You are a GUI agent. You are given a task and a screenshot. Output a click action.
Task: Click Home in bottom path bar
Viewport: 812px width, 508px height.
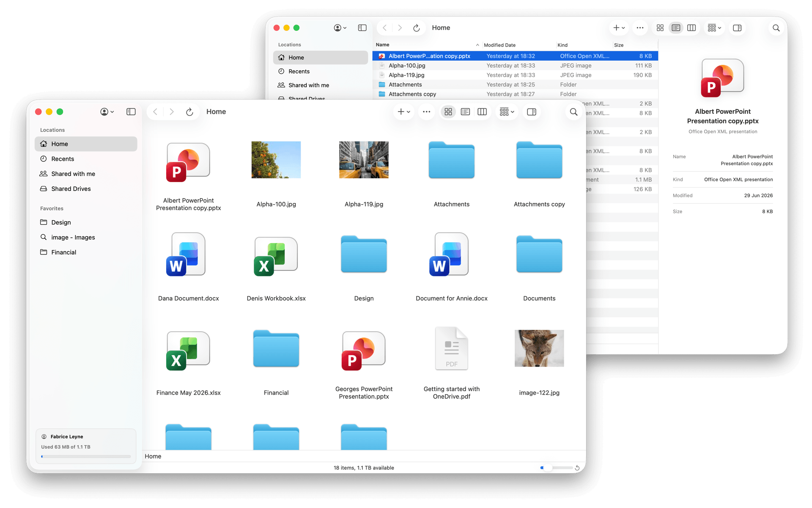click(x=153, y=456)
